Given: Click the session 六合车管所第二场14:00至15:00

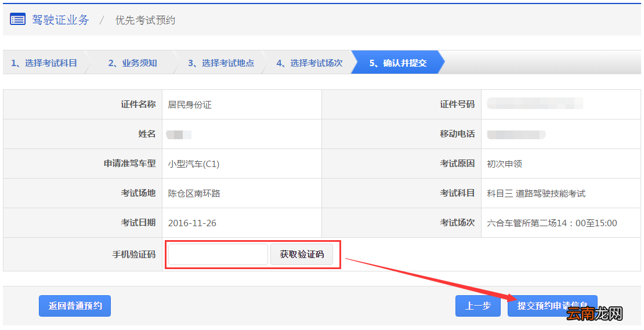Looking at the screenshot, I should click(552, 223).
